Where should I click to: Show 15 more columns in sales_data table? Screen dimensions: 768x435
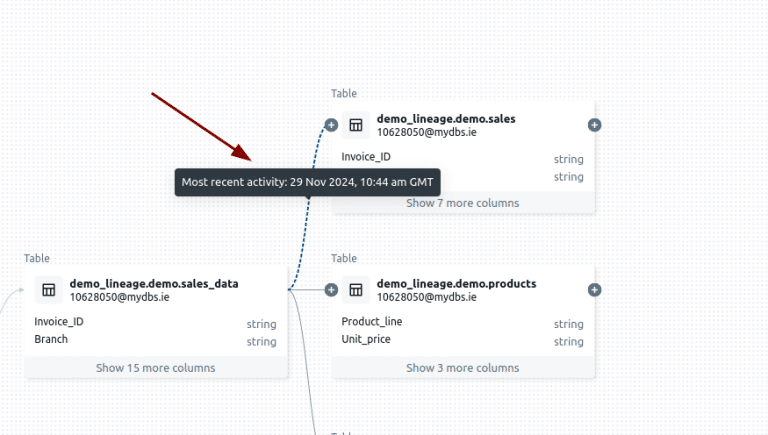[x=155, y=368]
